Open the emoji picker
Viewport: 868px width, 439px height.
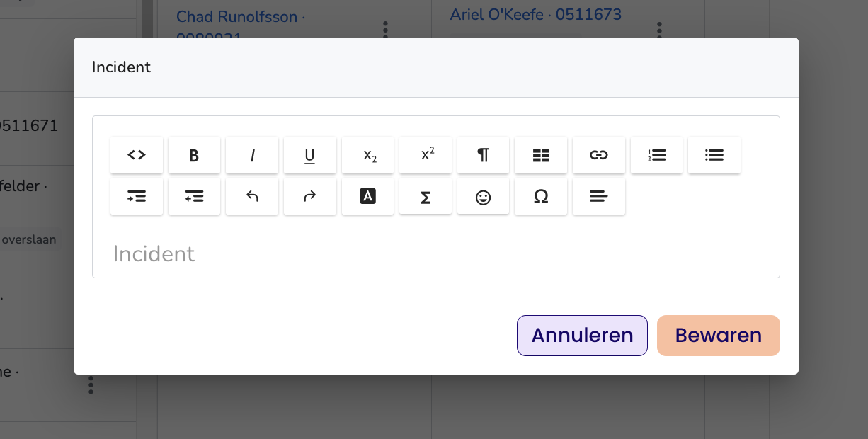483,196
